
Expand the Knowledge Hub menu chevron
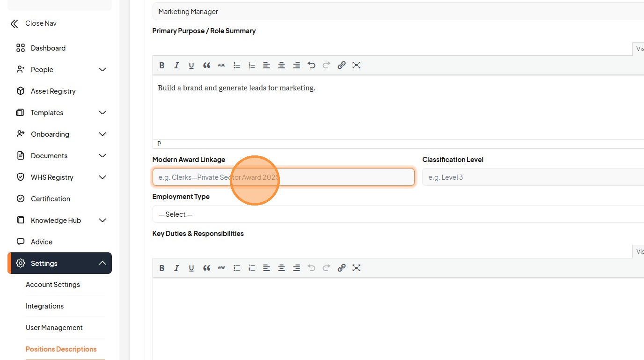pyautogui.click(x=102, y=220)
